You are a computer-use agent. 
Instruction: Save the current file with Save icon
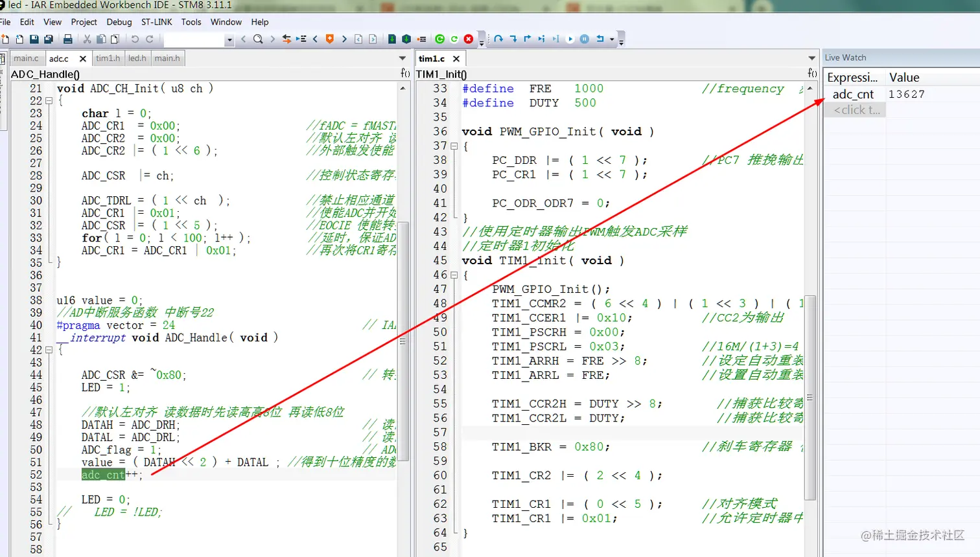[34, 39]
